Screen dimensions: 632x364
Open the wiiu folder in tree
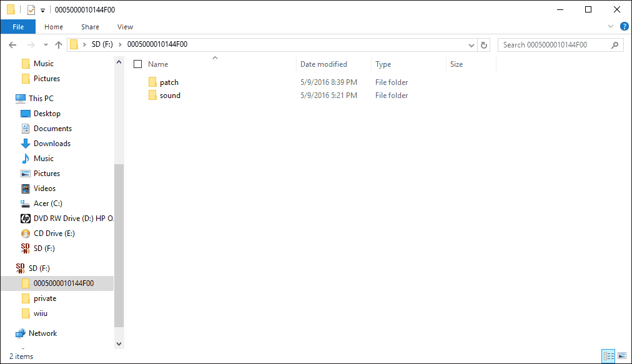coord(41,313)
